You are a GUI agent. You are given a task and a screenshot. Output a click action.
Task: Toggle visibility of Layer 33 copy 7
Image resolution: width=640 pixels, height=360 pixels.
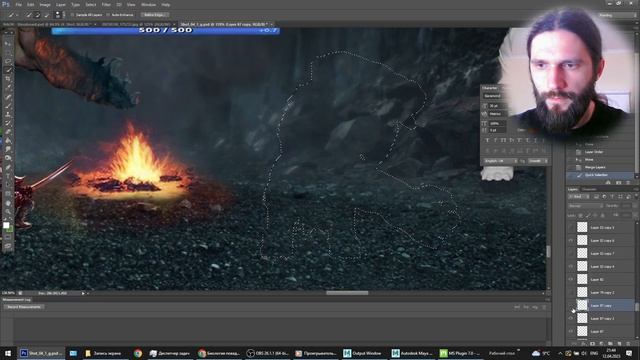[571, 253]
